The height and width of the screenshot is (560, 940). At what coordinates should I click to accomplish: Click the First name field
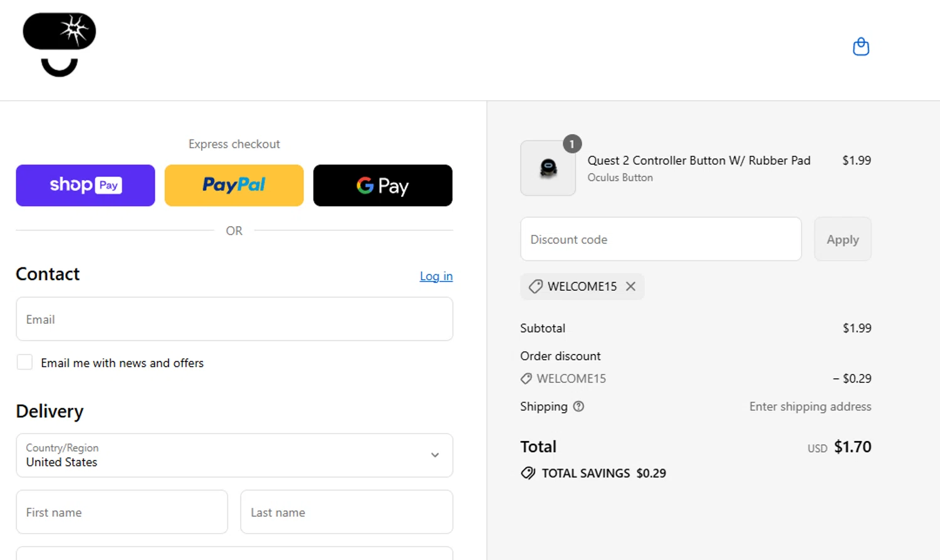[x=122, y=512]
